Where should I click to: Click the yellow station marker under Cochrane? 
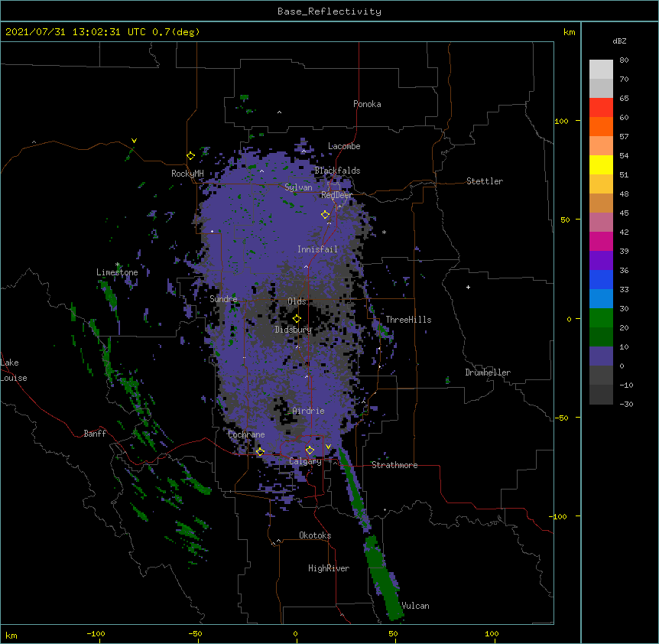(260, 451)
